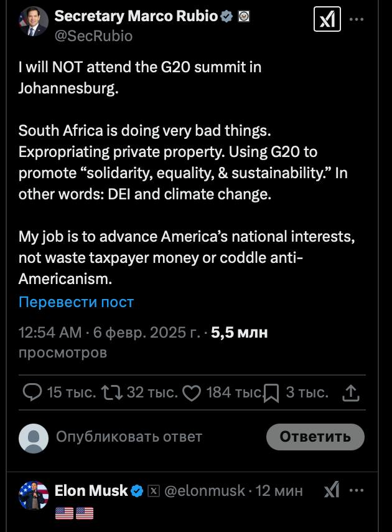
Task: Click Elon Musk's profile avatar
Action: click(34, 496)
